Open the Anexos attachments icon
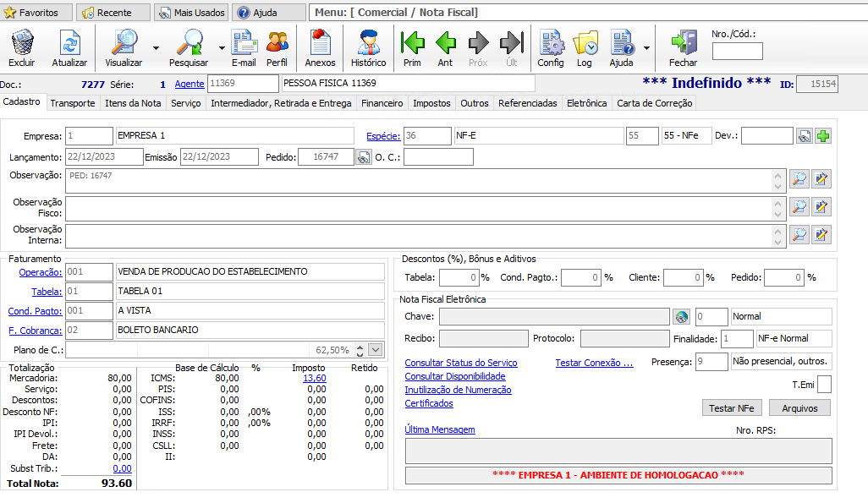The image size is (868, 503). [320, 42]
